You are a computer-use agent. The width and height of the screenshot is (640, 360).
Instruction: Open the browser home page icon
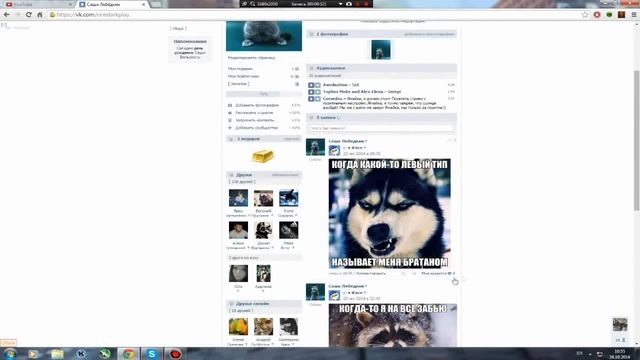coord(40,15)
